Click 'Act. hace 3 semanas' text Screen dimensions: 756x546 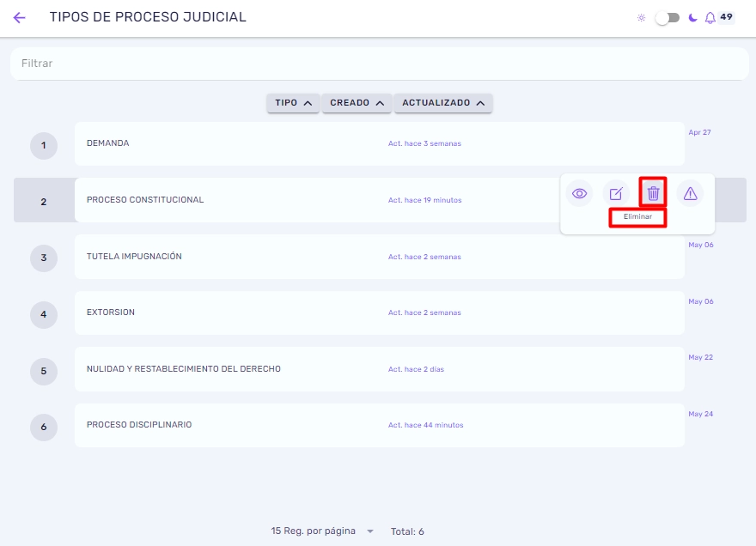pyautogui.click(x=424, y=143)
